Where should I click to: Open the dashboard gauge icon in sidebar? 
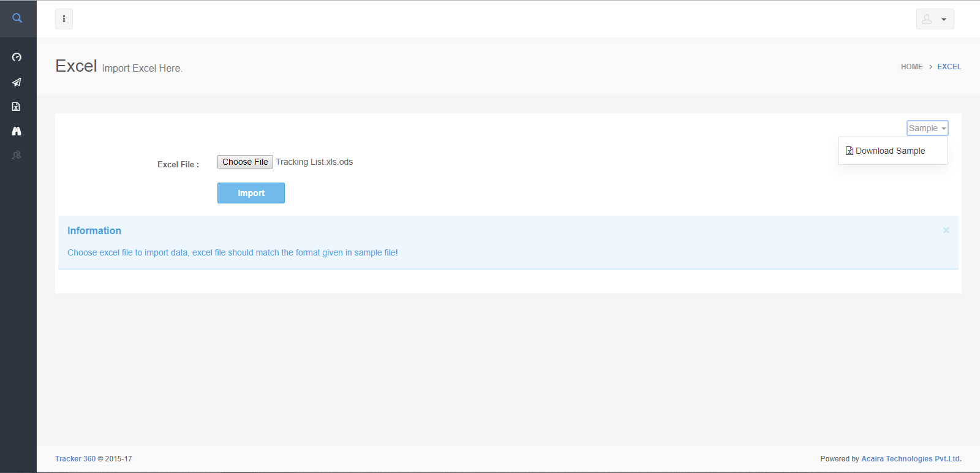coord(17,57)
